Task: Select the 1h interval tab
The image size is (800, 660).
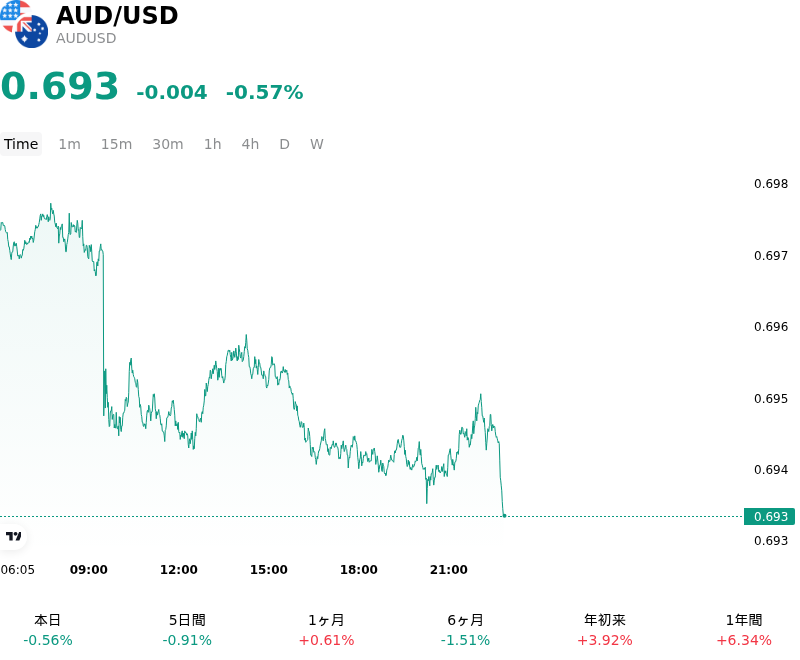Action: (213, 144)
